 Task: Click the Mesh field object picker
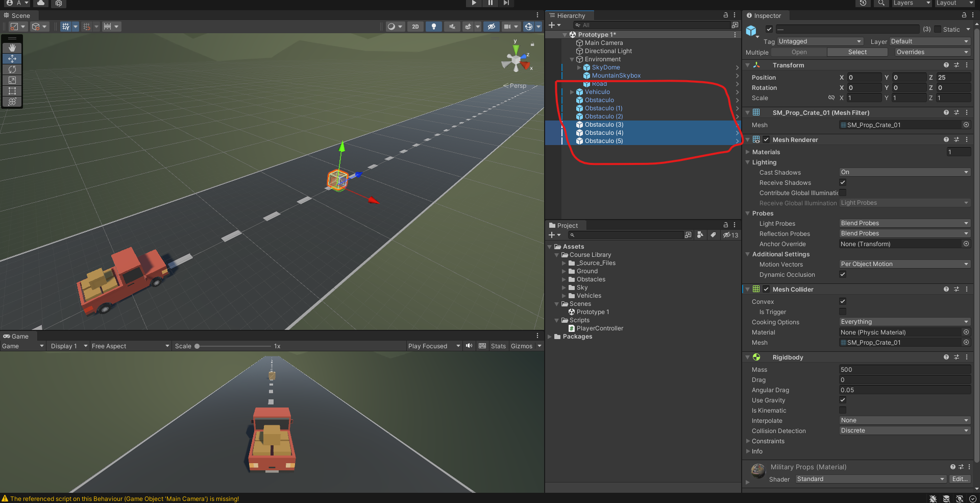pyautogui.click(x=966, y=125)
